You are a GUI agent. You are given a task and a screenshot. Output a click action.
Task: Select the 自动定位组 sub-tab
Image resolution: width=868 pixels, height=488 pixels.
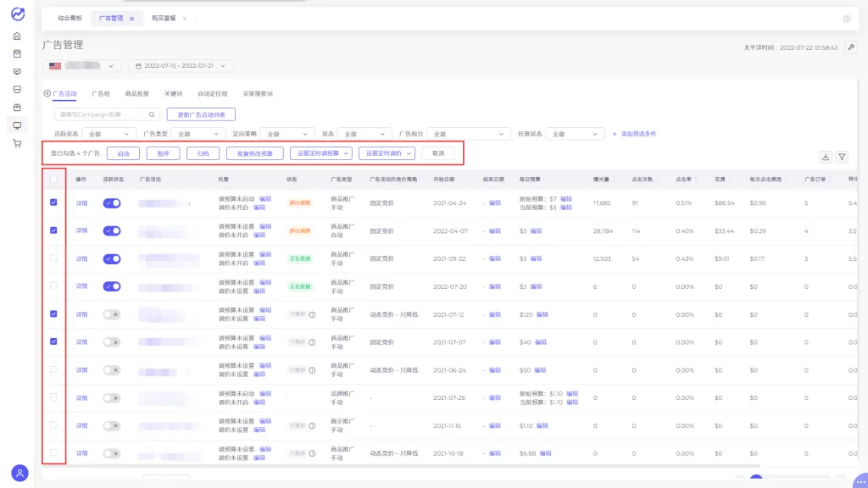[213, 93]
